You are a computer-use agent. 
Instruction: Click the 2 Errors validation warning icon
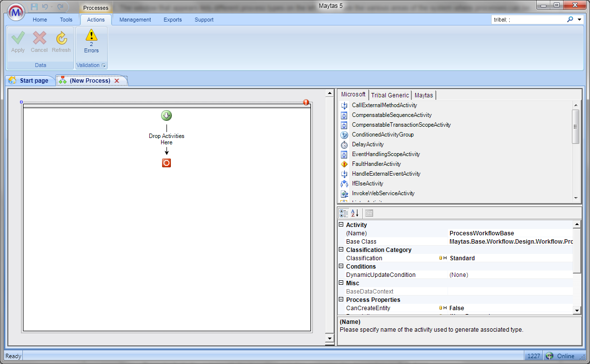(91, 36)
